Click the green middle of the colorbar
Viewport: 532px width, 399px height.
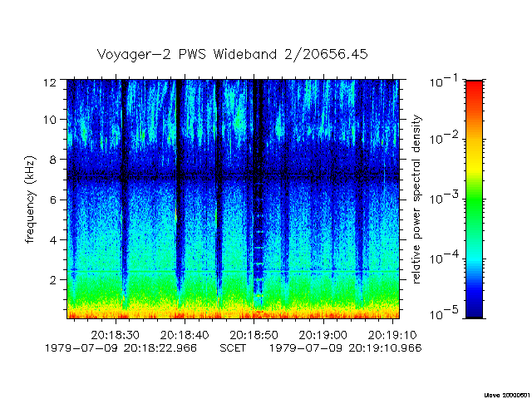(475, 200)
